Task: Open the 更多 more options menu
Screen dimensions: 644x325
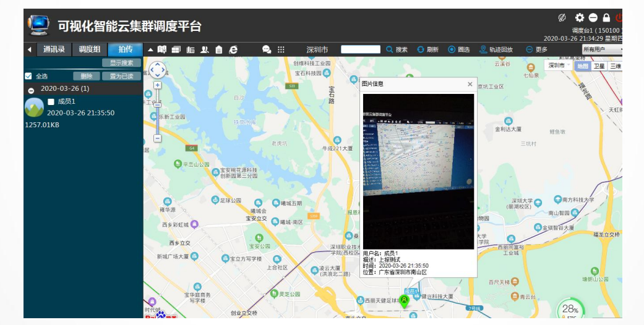Action: [x=536, y=49]
